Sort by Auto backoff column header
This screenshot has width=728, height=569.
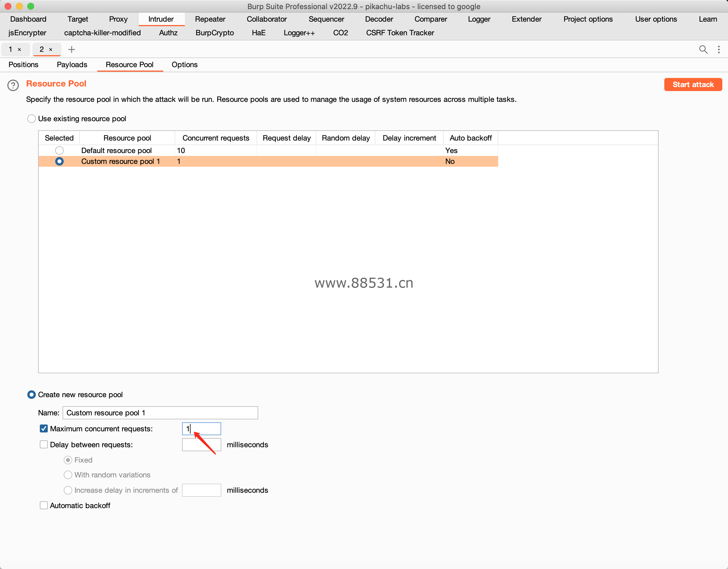(x=471, y=138)
